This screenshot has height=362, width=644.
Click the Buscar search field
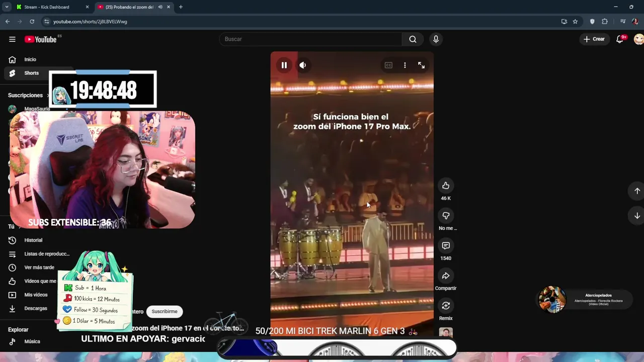point(310,39)
